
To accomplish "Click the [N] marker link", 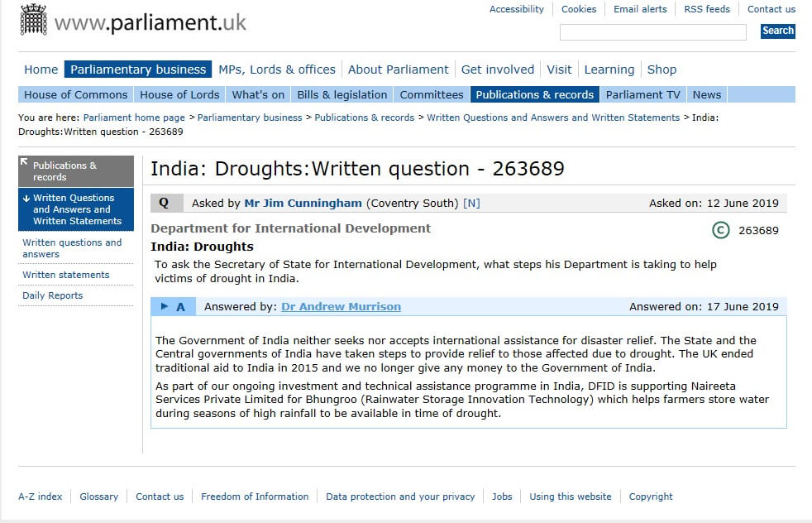I will 471,204.
